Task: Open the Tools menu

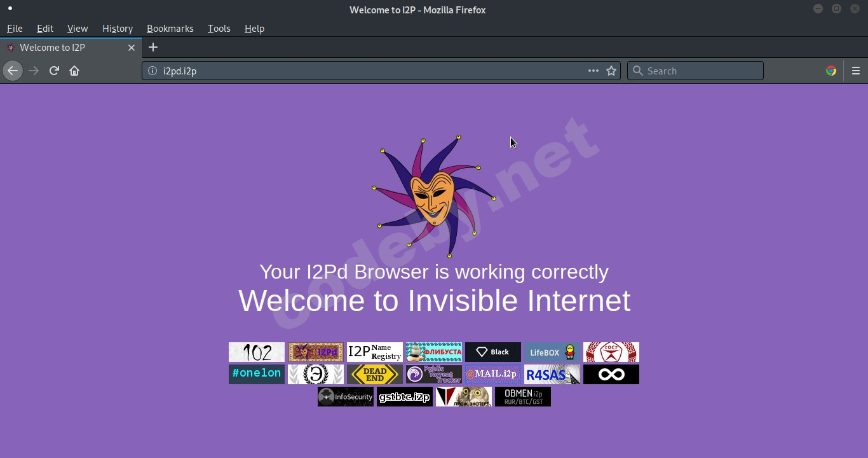Action: coord(219,29)
